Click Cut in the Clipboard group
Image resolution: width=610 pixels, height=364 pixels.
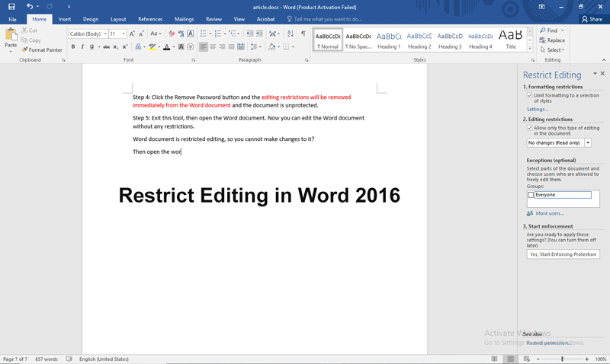tap(29, 30)
